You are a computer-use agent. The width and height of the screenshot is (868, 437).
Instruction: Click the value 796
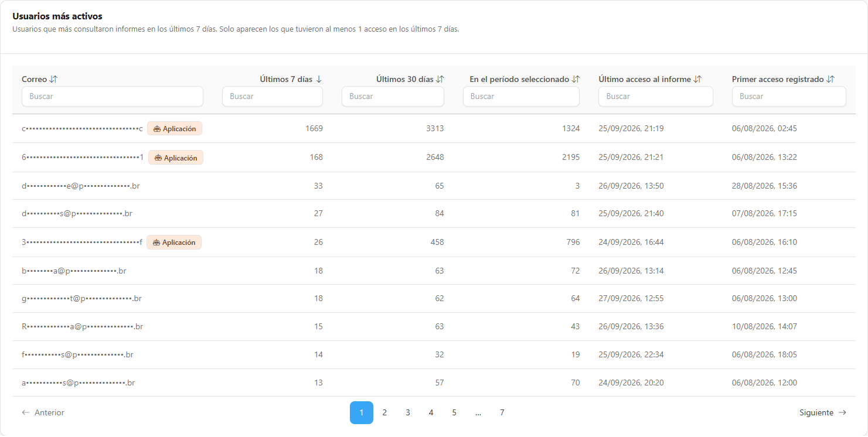[x=573, y=242]
